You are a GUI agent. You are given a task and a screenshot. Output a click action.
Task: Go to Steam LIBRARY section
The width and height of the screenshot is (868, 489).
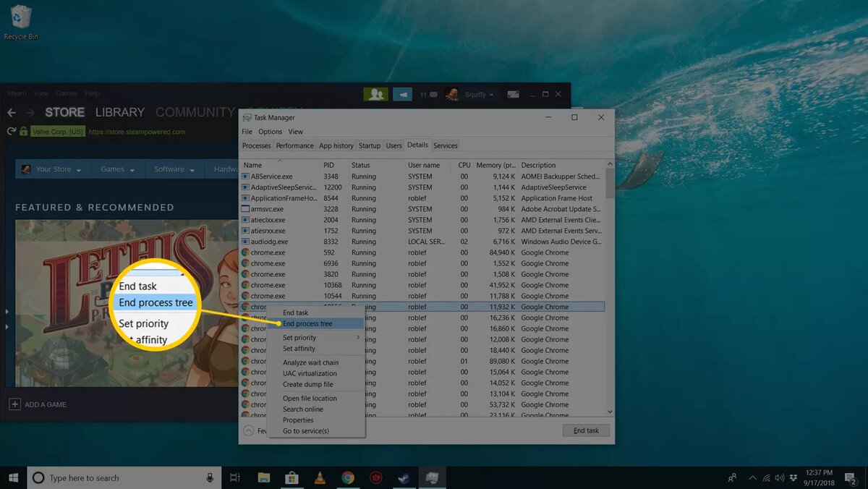(120, 112)
